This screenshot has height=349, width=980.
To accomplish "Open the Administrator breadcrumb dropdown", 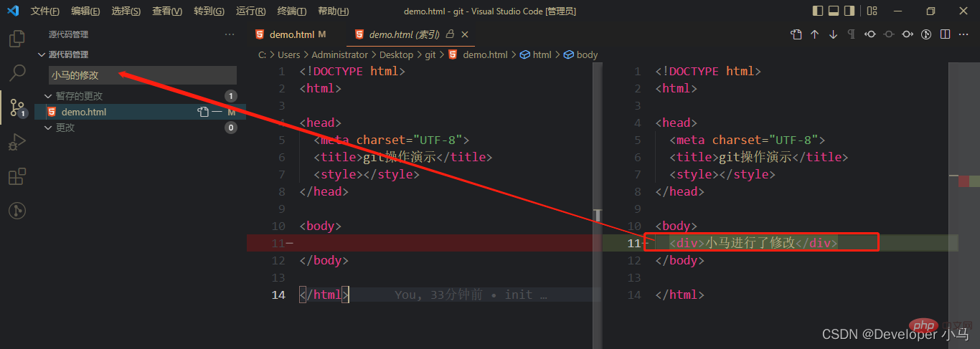I will point(340,54).
